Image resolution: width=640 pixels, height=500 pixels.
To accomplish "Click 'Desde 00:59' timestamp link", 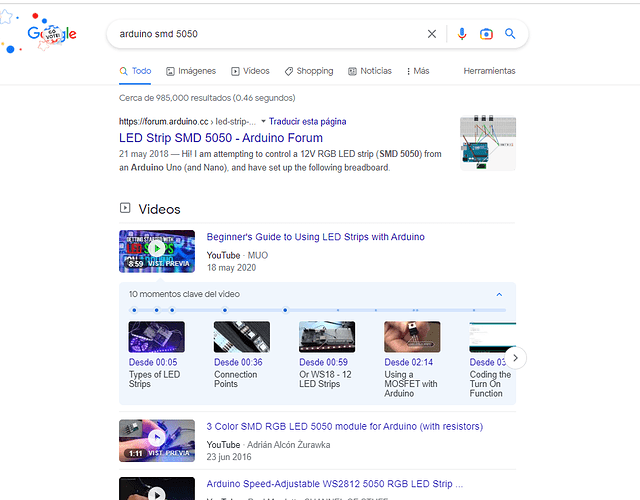I will point(323,362).
